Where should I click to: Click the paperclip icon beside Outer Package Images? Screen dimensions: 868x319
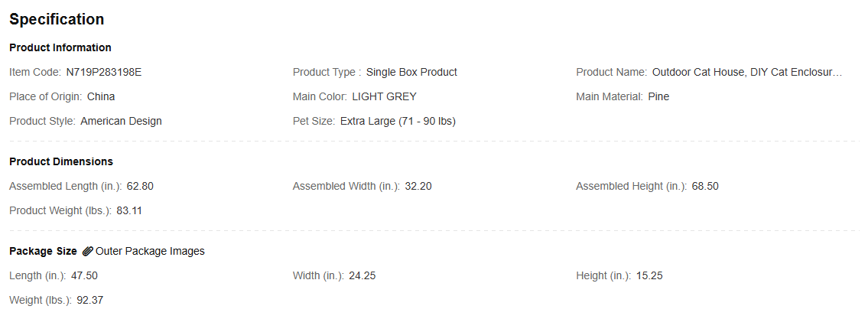[87, 252]
